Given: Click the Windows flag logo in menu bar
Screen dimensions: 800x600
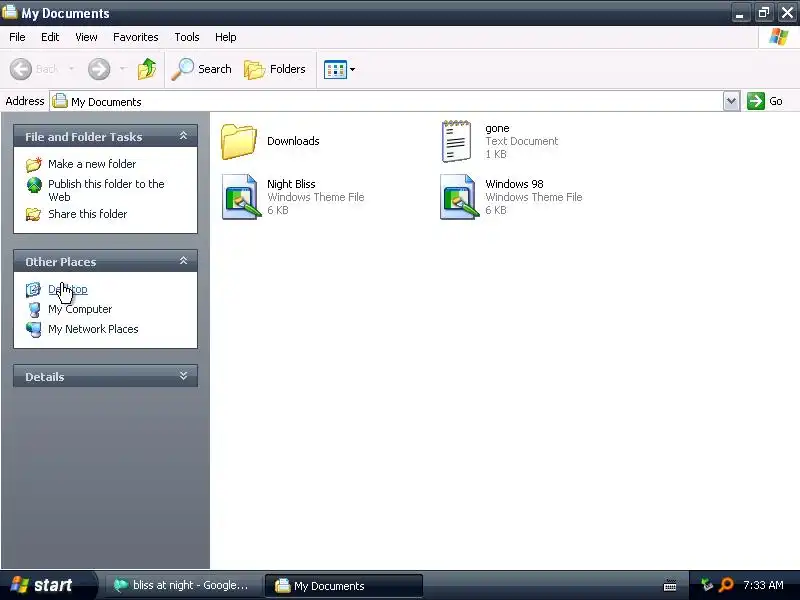Looking at the screenshot, I should pos(779,37).
